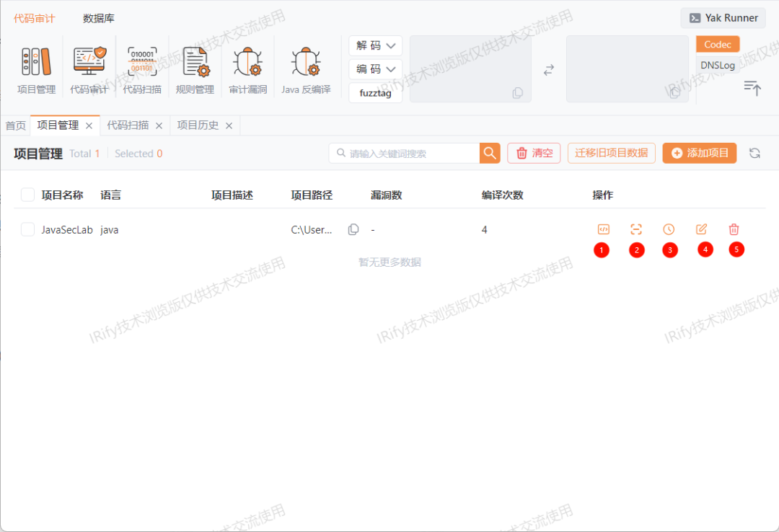Click the 漏洞数 column header
779x532 pixels.
386,195
